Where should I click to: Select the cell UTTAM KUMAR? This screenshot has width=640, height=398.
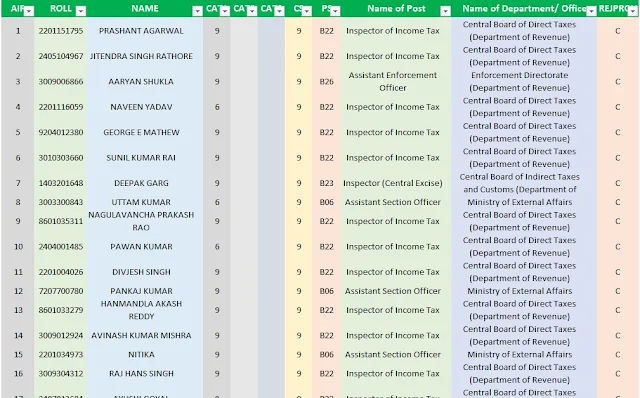[x=141, y=202]
